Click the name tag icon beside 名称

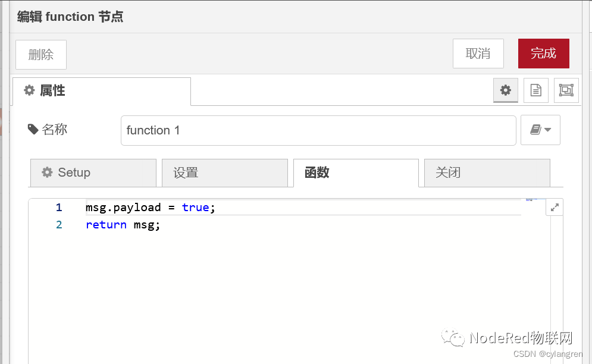coord(33,129)
